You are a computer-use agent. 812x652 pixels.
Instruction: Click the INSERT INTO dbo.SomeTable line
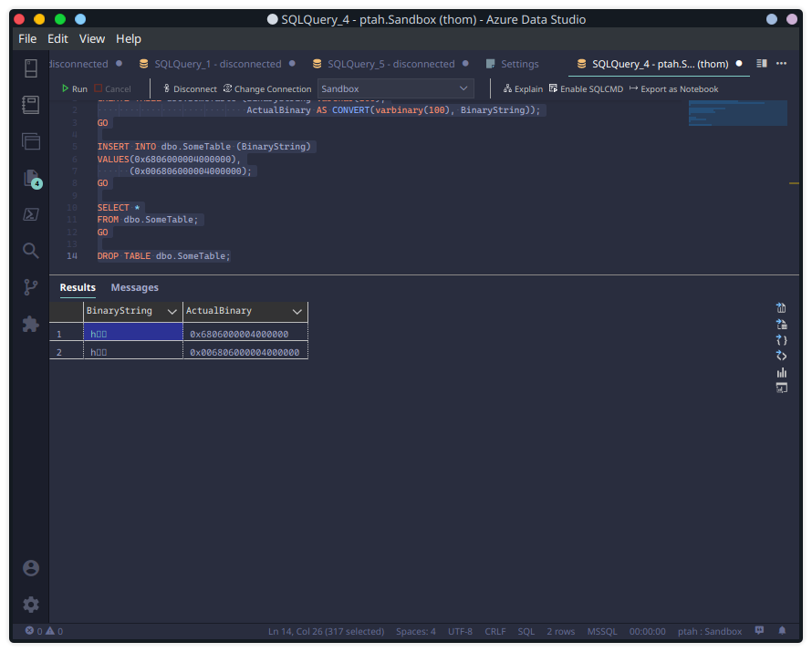click(x=204, y=147)
